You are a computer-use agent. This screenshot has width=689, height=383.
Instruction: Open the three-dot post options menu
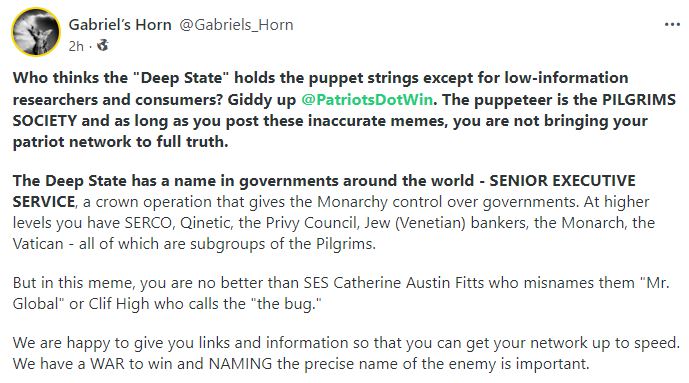pyautogui.click(x=672, y=25)
